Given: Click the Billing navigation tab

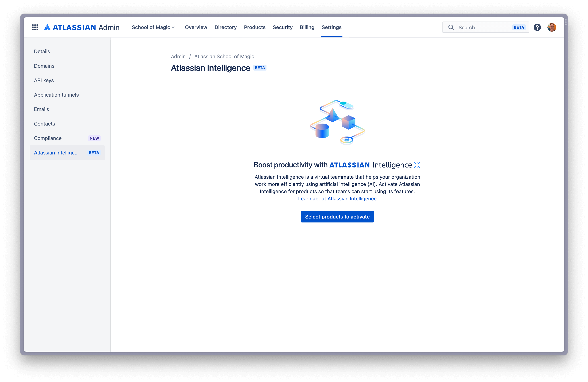Looking at the screenshot, I should pyautogui.click(x=307, y=27).
